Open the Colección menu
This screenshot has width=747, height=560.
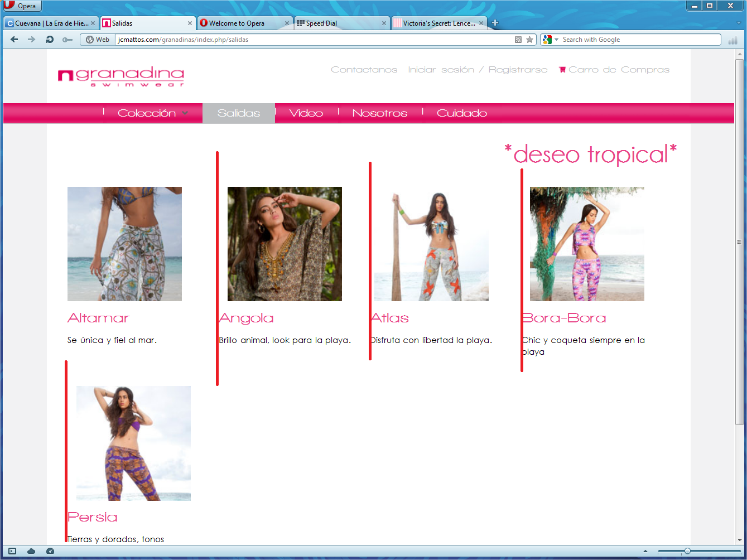click(147, 113)
